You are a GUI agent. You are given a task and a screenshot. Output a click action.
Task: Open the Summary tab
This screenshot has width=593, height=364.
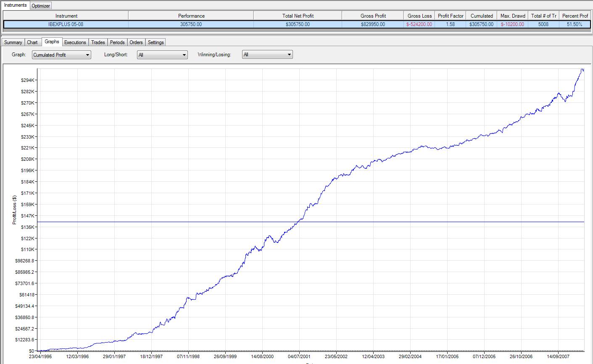pyautogui.click(x=13, y=42)
